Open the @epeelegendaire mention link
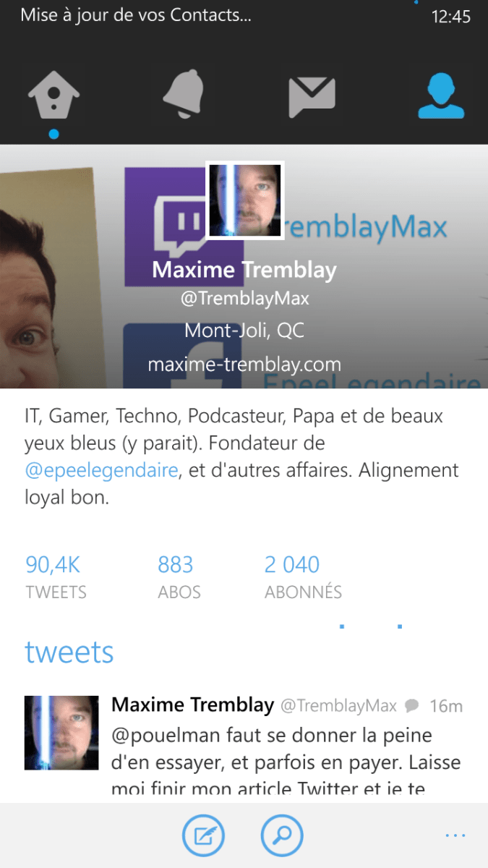Viewport: 488px width, 868px height. pos(101,470)
